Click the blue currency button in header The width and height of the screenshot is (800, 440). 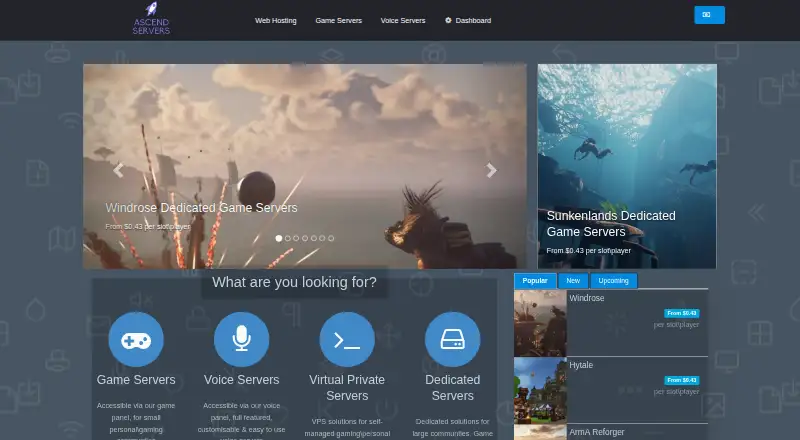pyautogui.click(x=709, y=15)
